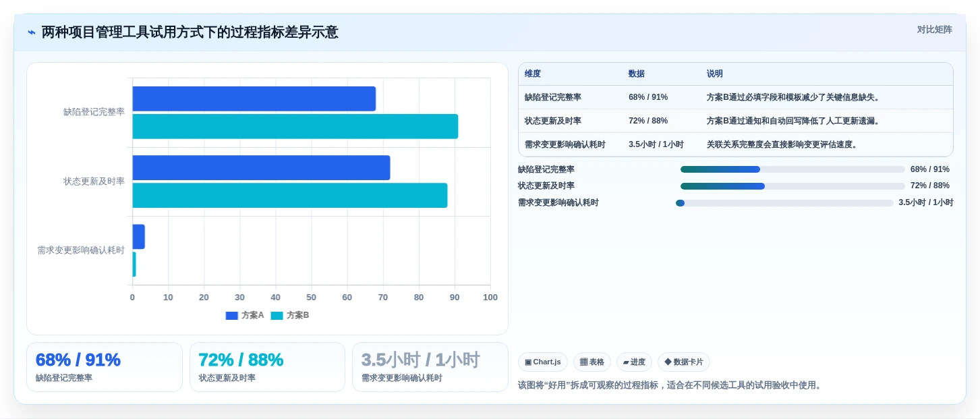Viewport: 980px width, 419px height.
Task: Click the x-axis tick label 50
Action: [311, 298]
